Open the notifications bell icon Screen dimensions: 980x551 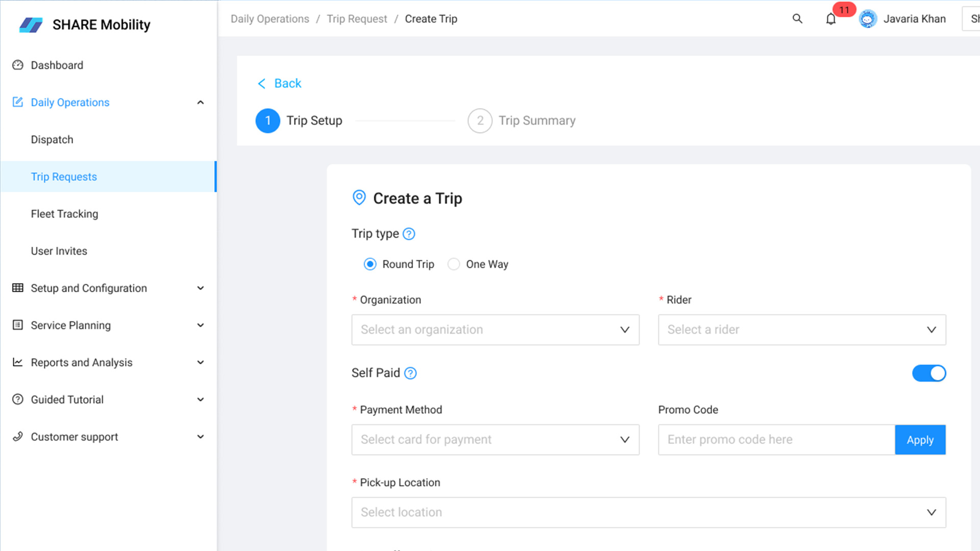pyautogui.click(x=831, y=19)
